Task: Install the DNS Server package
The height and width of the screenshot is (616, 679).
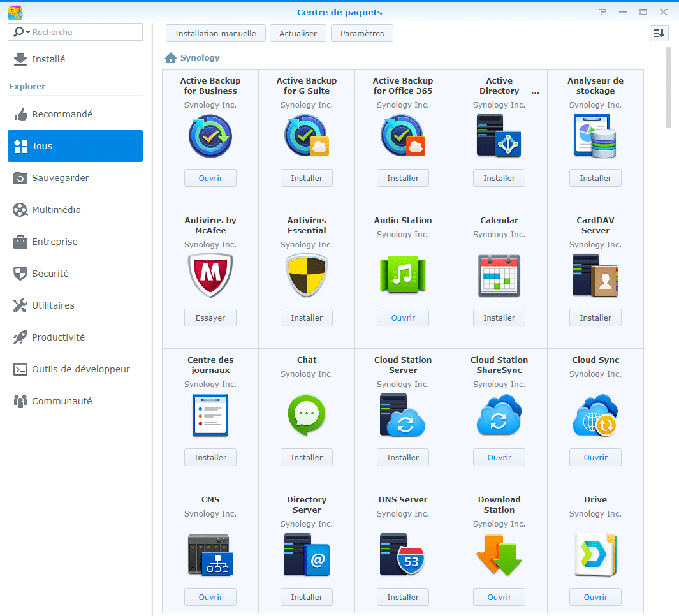Action: (403, 597)
